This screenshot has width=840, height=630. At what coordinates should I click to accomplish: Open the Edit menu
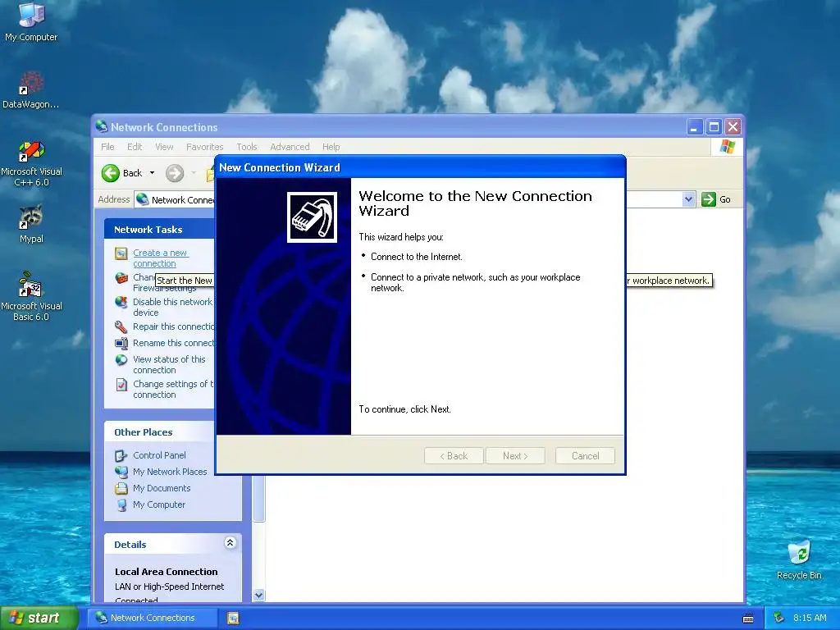point(135,147)
